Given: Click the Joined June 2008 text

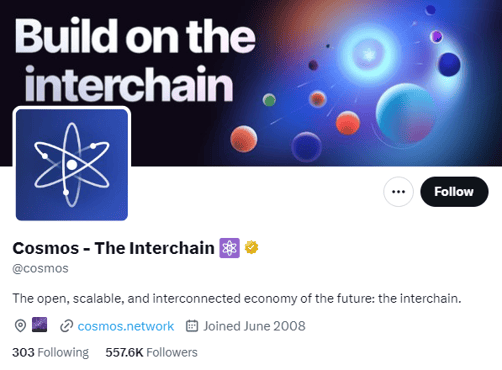Looking at the screenshot, I should [x=254, y=326].
